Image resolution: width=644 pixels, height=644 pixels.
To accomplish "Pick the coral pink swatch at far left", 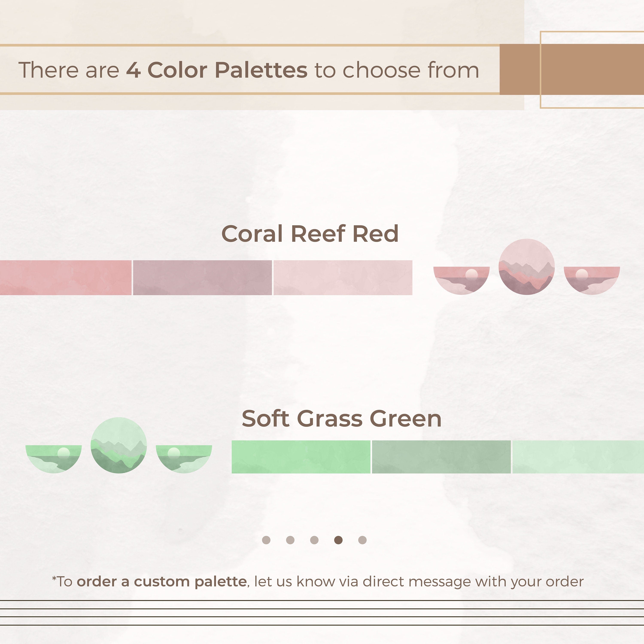I will point(65,278).
